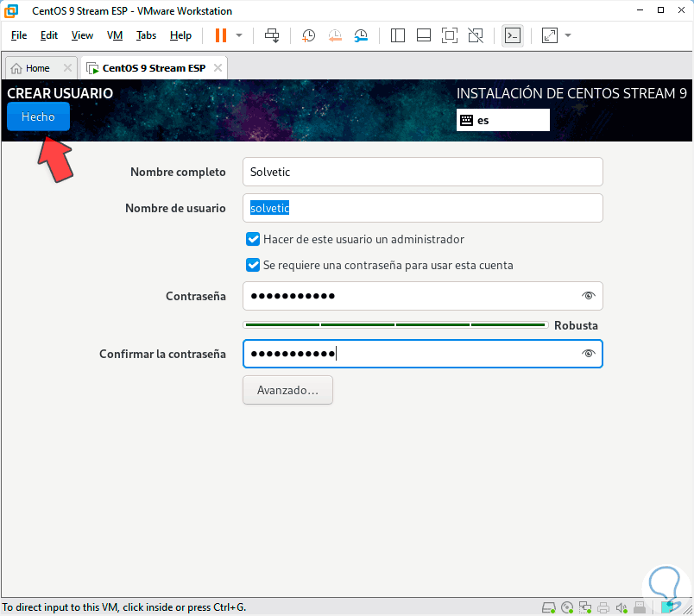Viewport: 694px width, 616px height.
Task: Toggle the library sidebar view
Action: tap(397, 35)
